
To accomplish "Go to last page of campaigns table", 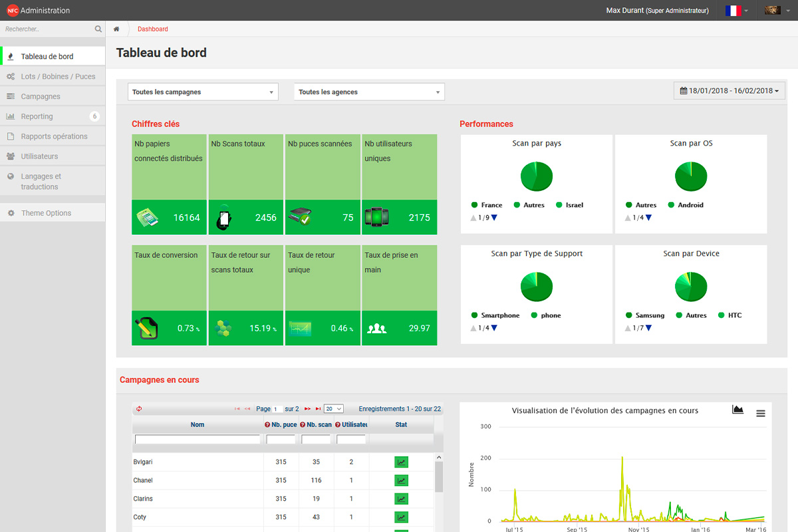I will pyautogui.click(x=318, y=409).
